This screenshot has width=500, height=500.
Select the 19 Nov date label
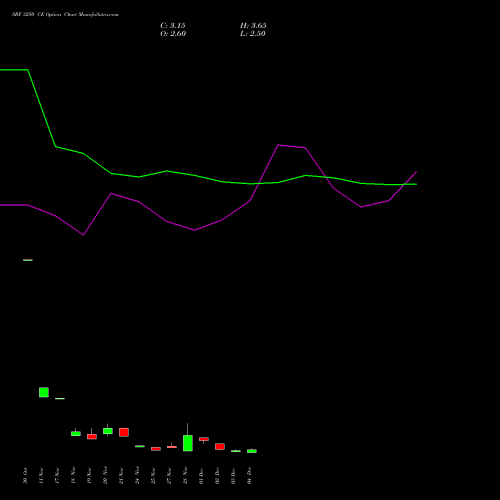pyautogui.click(x=89, y=476)
